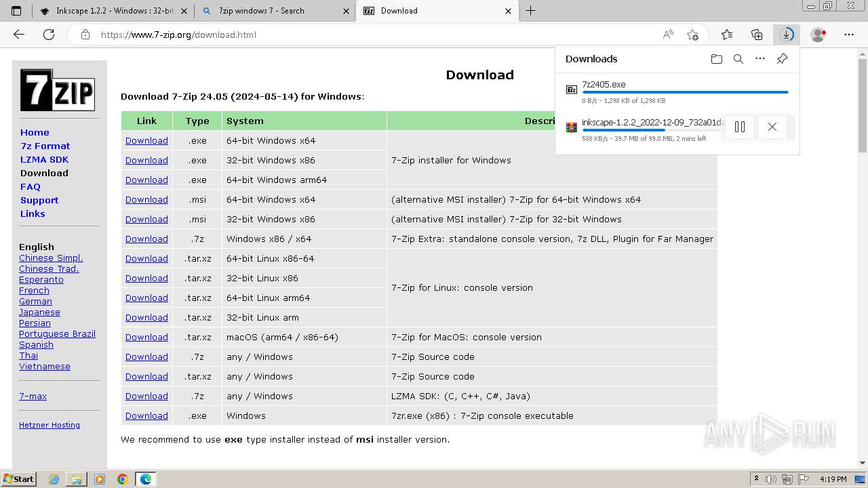868x488 pixels.
Task: Switch language to Chinese Simpl.
Action: click(x=51, y=258)
